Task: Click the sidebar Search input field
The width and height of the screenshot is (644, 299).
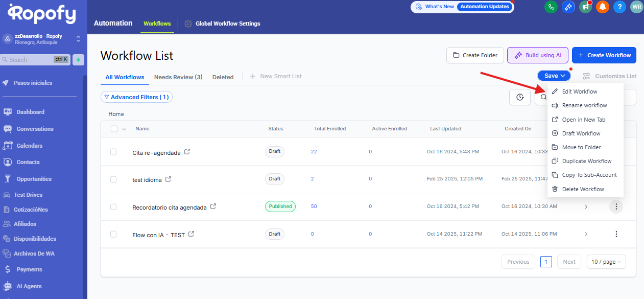Action: click(28, 60)
